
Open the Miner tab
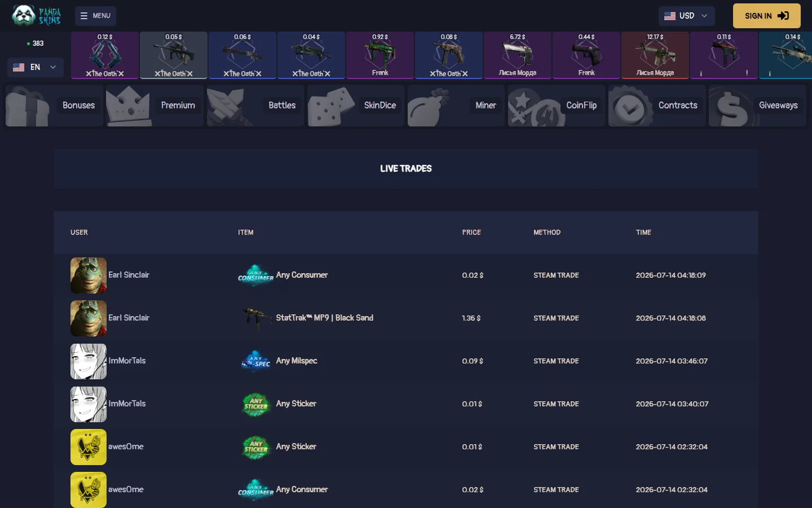point(456,106)
